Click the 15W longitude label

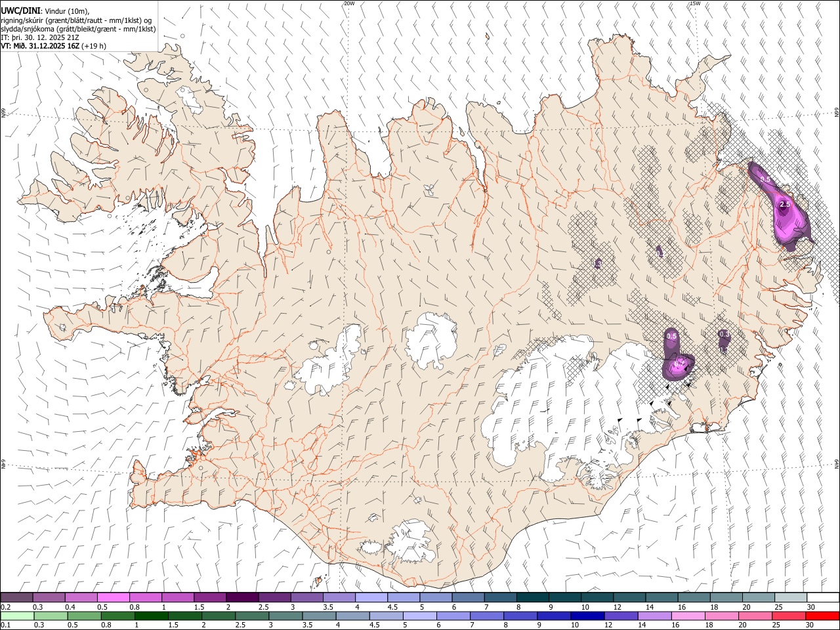695,3
